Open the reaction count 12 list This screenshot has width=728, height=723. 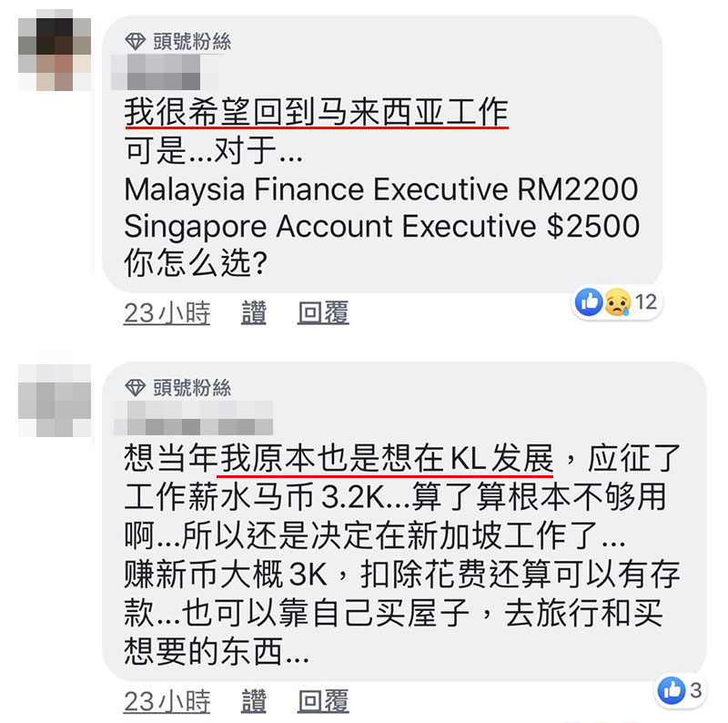tap(646, 302)
